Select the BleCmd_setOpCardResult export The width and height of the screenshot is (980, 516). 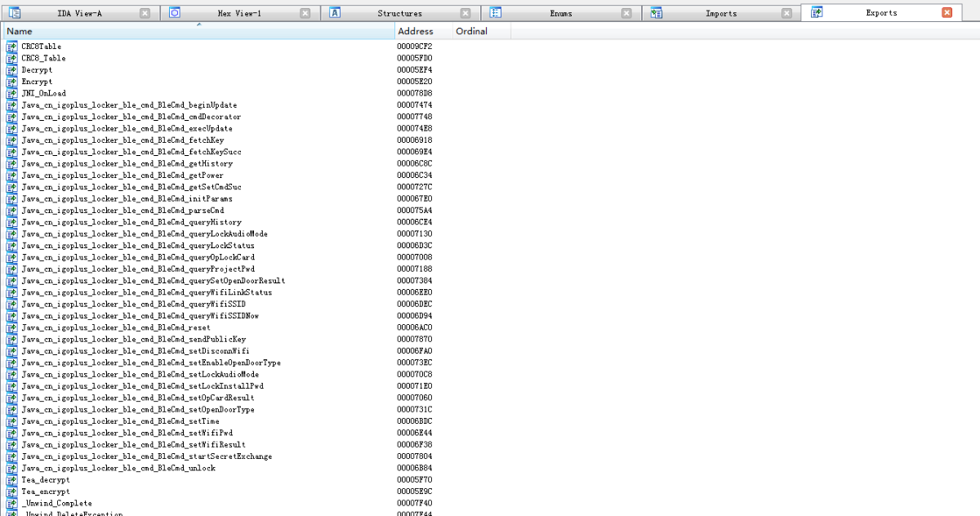click(x=138, y=398)
